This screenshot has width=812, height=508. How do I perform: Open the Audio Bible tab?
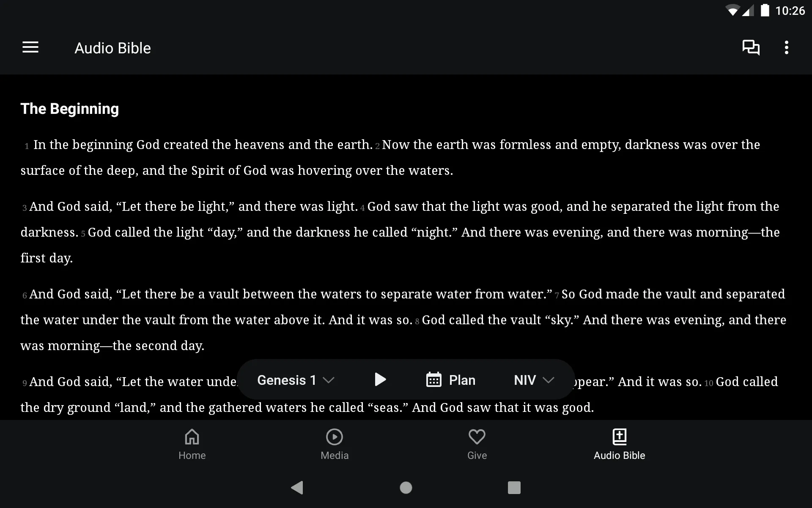coord(620,444)
